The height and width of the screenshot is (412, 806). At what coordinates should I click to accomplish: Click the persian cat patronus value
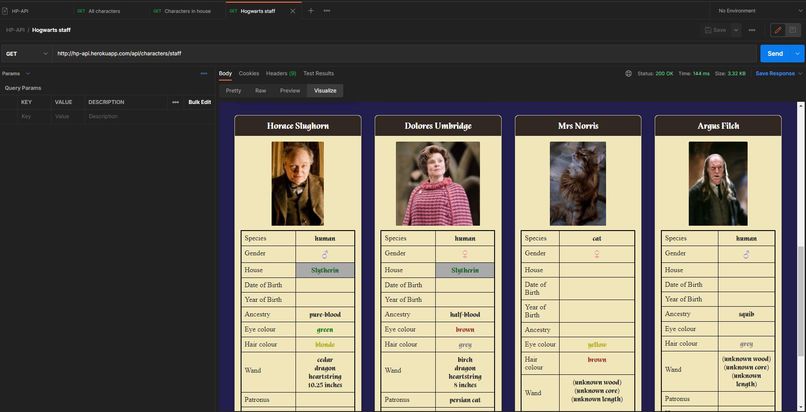(465, 400)
